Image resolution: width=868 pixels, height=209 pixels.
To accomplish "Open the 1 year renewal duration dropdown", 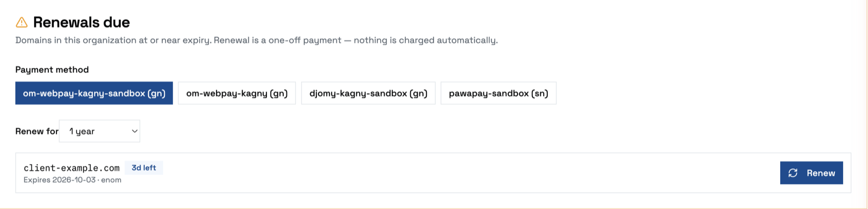I will (x=99, y=131).
